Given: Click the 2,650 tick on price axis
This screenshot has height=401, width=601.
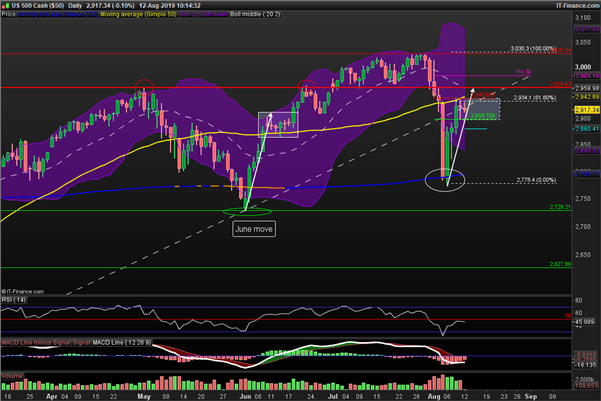Looking at the screenshot, I should tap(583, 255).
